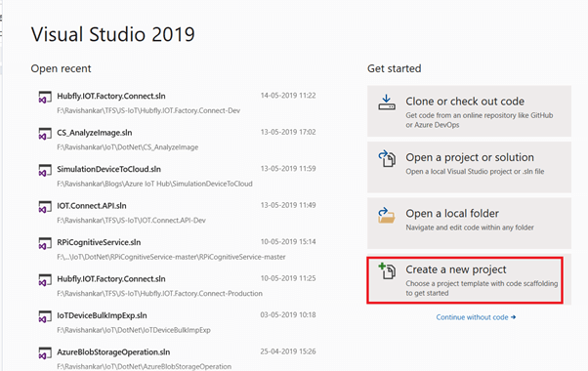Open recent solution AzureBlobStorageOperation.sln
Screen dimensions: 588x371
(177, 358)
